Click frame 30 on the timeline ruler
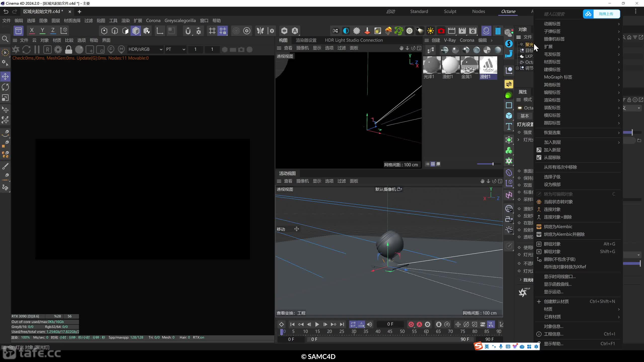644x362 pixels. (354, 331)
